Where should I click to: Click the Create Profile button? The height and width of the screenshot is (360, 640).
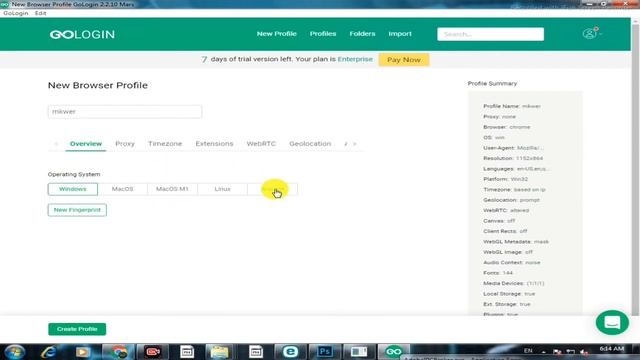point(77,329)
